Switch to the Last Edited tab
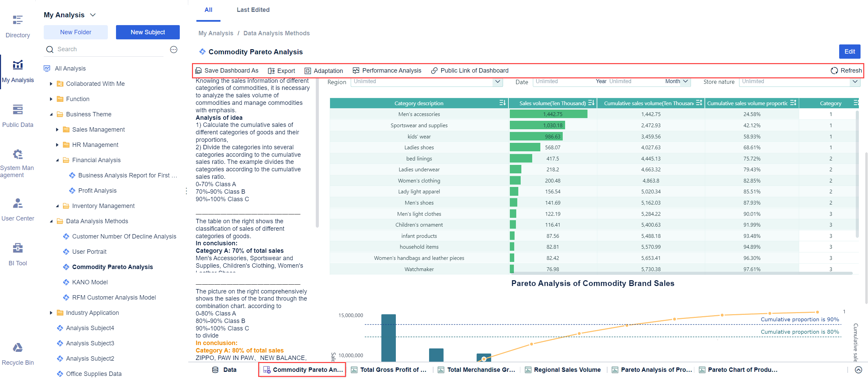Viewport: 868px width, 381px height. 253,10
